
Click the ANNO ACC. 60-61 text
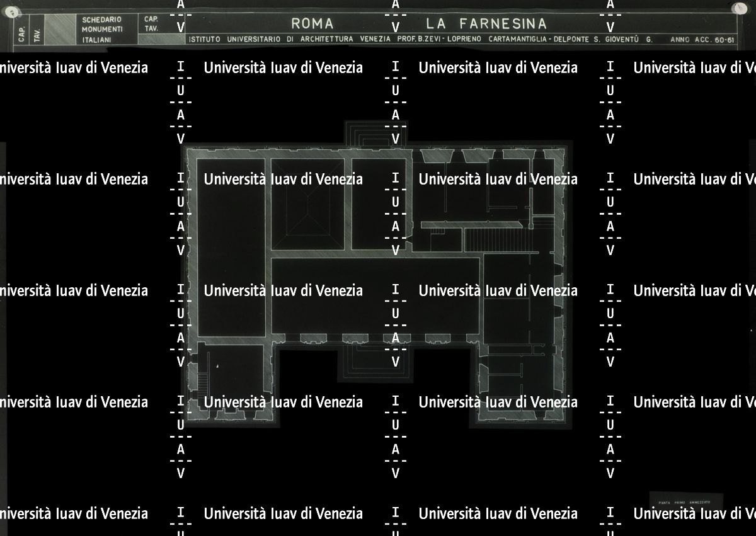point(702,39)
